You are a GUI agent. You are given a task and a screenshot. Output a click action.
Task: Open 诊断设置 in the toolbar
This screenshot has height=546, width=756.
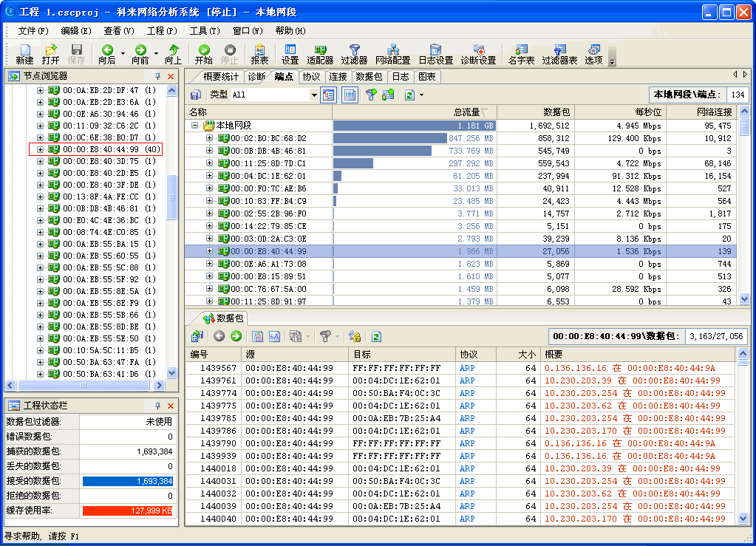[x=478, y=54]
